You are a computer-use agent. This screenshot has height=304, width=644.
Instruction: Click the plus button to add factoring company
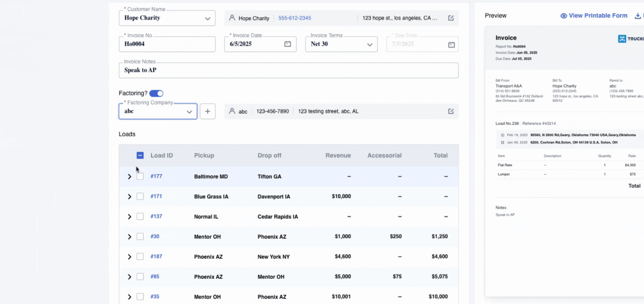click(208, 111)
